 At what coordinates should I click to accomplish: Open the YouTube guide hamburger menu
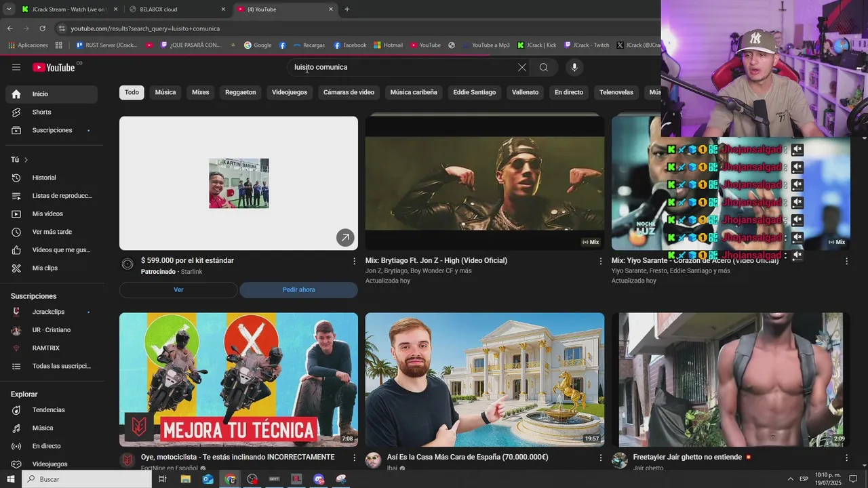[x=16, y=67]
